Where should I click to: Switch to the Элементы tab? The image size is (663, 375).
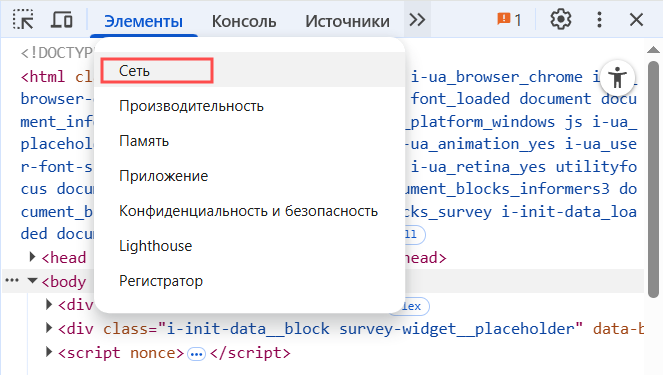click(x=143, y=21)
